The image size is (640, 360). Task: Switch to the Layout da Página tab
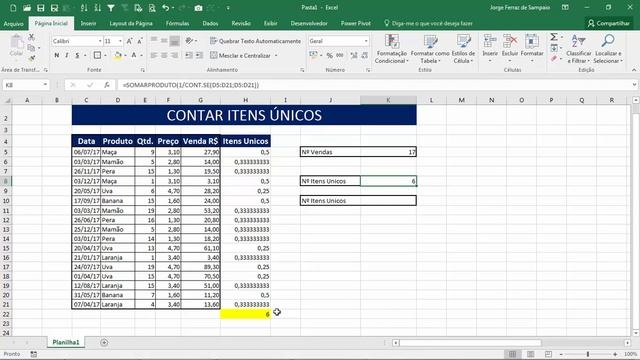tap(131, 24)
